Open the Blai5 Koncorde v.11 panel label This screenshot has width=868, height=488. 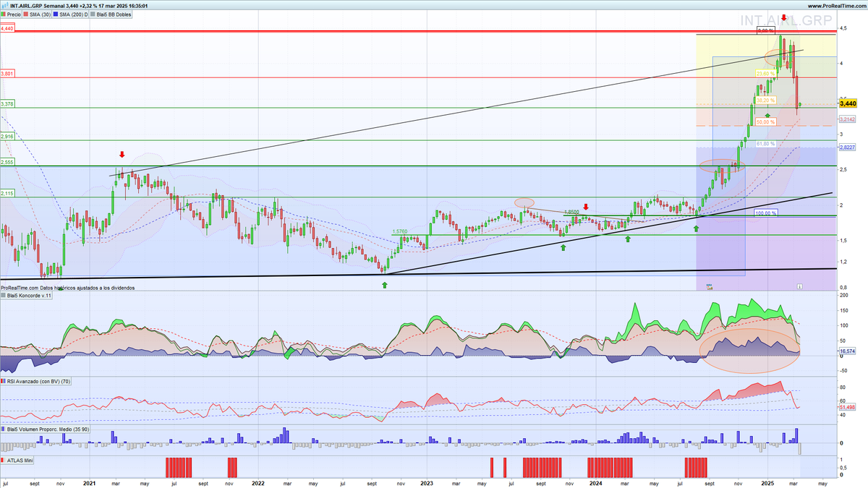(25, 295)
